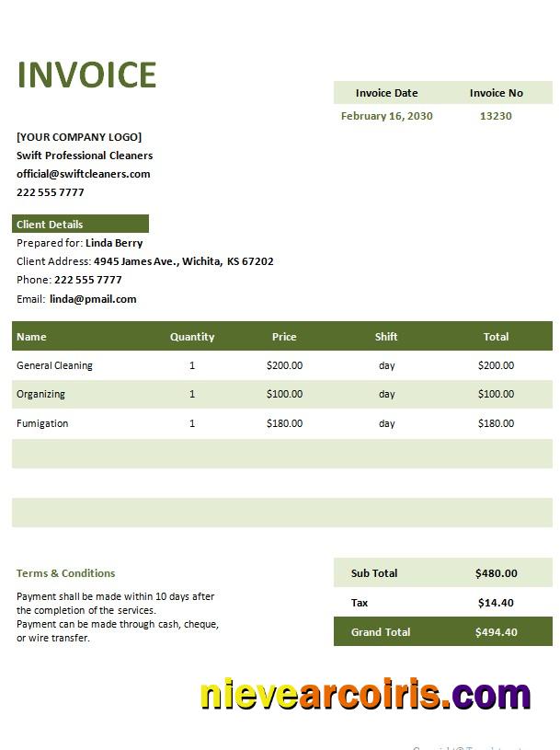Click the official@swiftcleaners.com email address
This screenshot has height=750, width=560.
pos(84,174)
